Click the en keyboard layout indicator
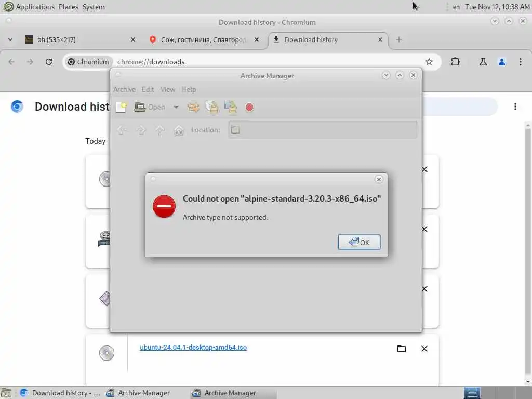The image size is (532, 399). pyautogui.click(x=456, y=7)
